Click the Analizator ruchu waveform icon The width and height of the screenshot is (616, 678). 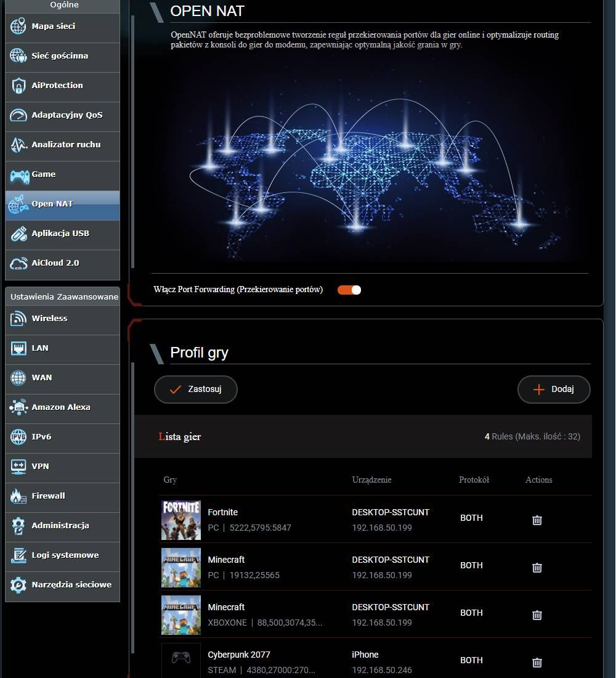click(18, 145)
